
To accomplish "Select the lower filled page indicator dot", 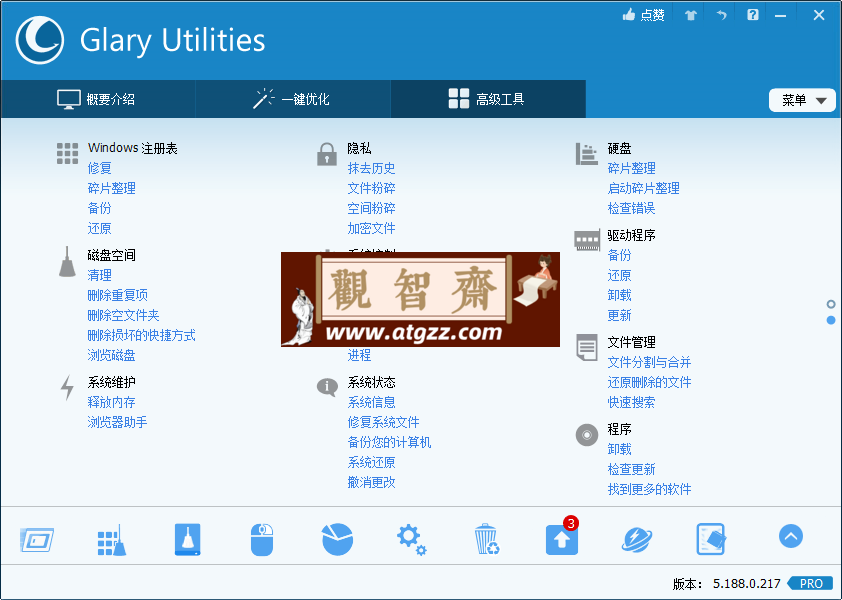I will coord(831,320).
